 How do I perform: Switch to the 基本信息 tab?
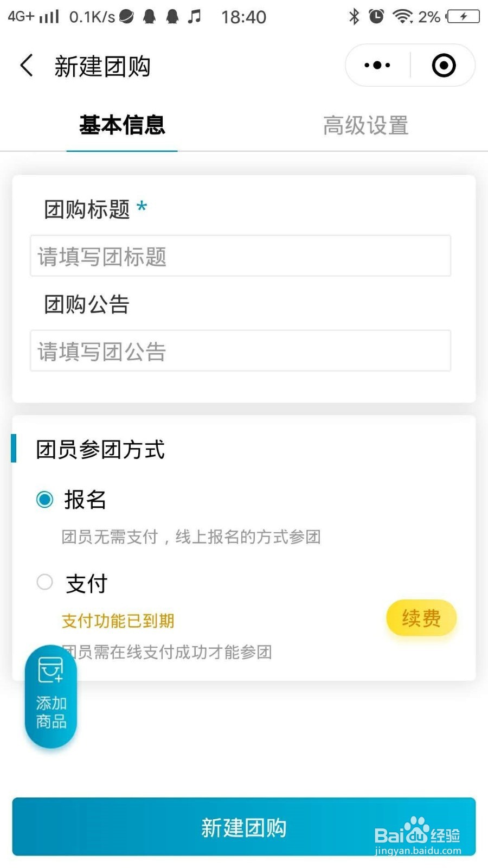click(122, 125)
